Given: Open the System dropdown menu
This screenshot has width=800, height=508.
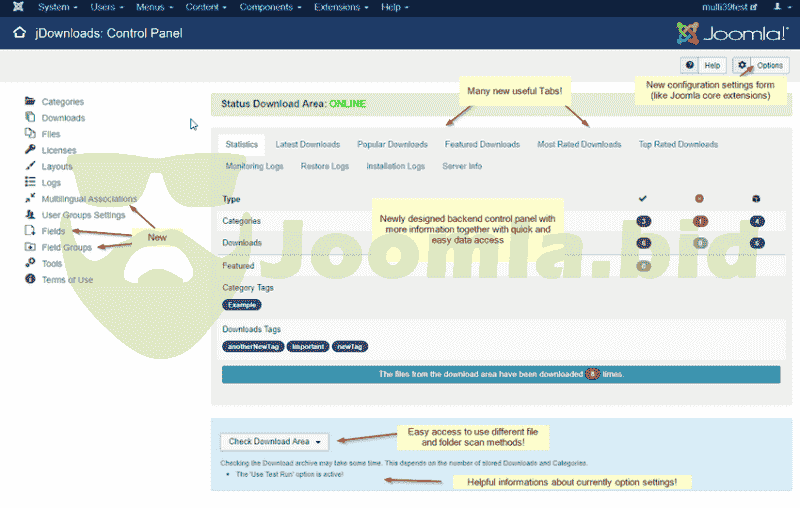Looking at the screenshot, I should tap(58, 7).
